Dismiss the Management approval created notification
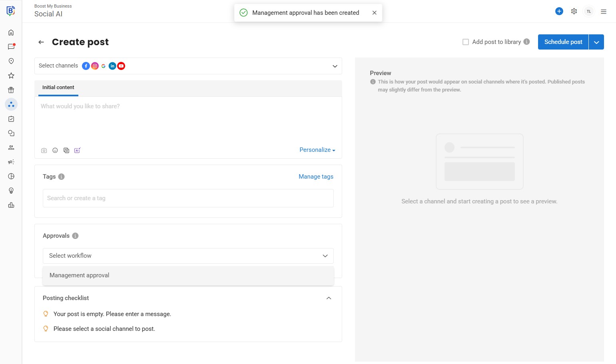This screenshot has height=364, width=616. tap(375, 13)
